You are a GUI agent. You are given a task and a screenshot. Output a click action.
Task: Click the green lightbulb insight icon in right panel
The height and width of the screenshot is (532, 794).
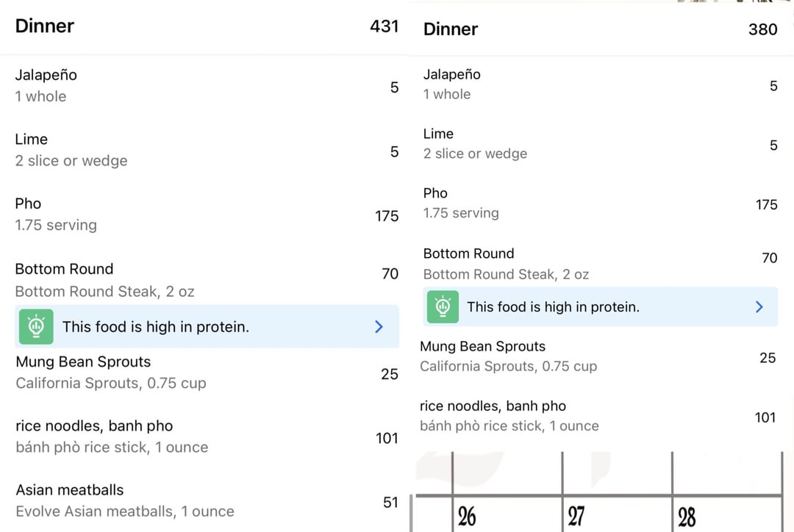pos(443,306)
